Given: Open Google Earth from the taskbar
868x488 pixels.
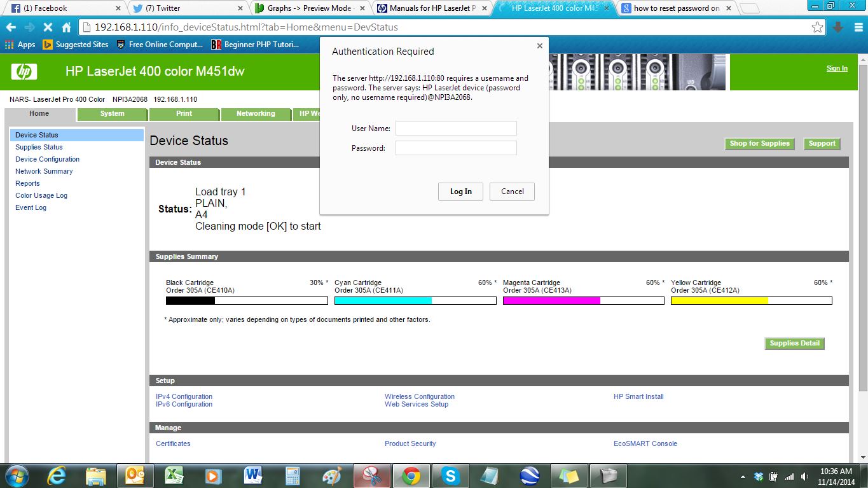Looking at the screenshot, I should (x=529, y=476).
